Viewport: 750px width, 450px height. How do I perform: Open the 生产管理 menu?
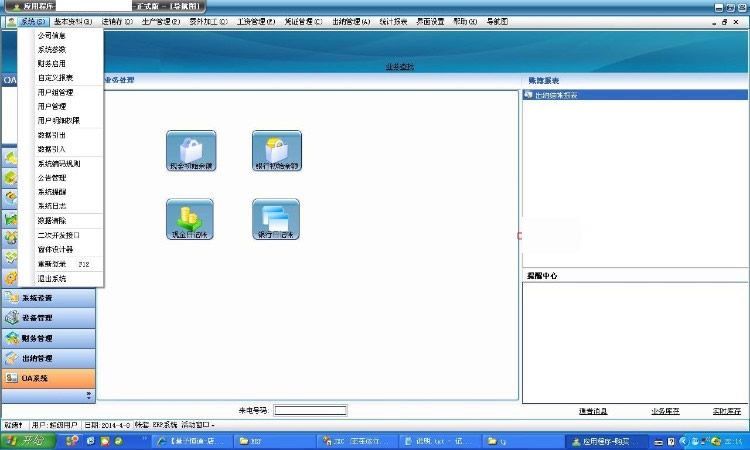click(x=161, y=22)
